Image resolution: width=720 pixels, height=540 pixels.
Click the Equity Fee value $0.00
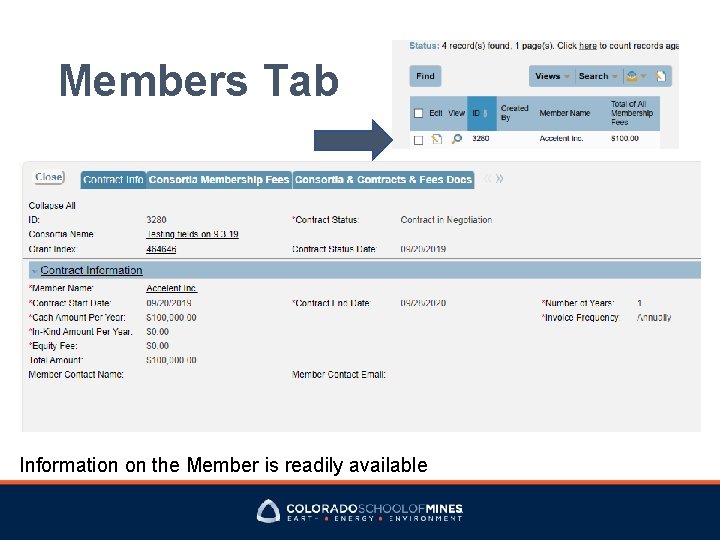[x=158, y=346]
